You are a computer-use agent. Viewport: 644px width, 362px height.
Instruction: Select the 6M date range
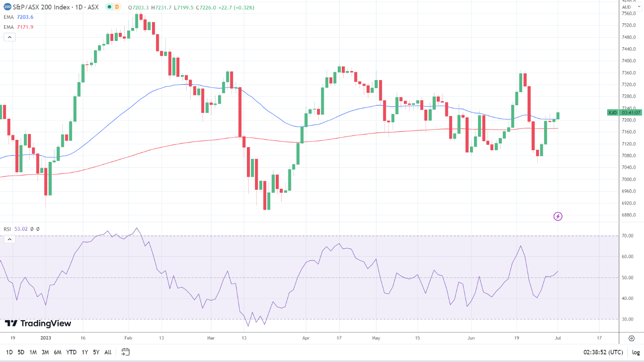(58, 352)
